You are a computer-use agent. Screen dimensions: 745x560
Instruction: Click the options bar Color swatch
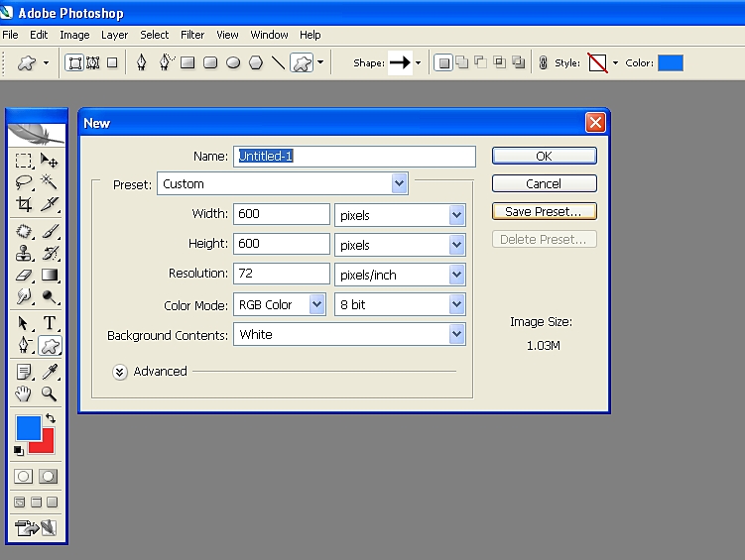670,62
